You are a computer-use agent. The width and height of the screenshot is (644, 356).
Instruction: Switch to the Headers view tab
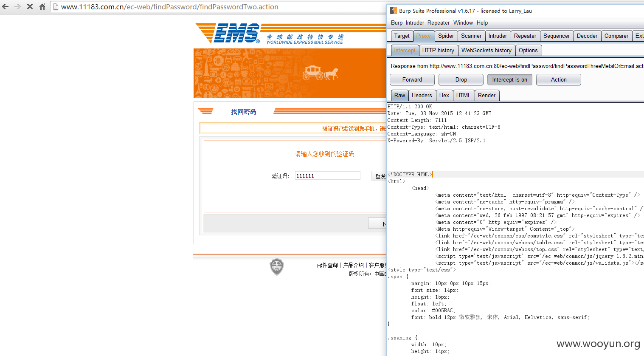(x=422, y=96)
